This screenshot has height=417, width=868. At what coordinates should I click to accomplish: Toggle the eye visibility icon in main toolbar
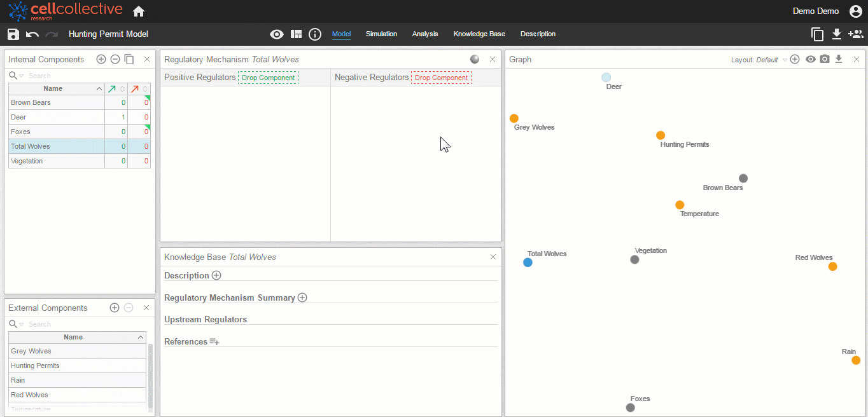(277, 34)
